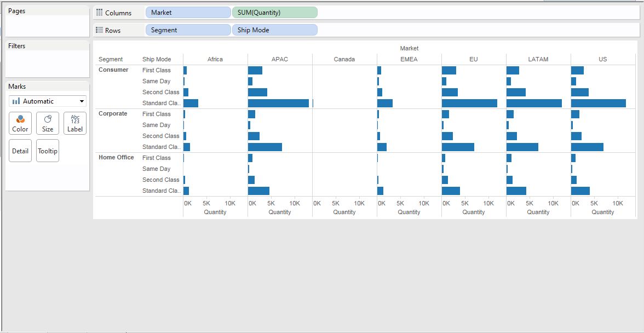Click the Detail button on the Marks card
This screenshot has height=333, width=644.
point(20,150)
